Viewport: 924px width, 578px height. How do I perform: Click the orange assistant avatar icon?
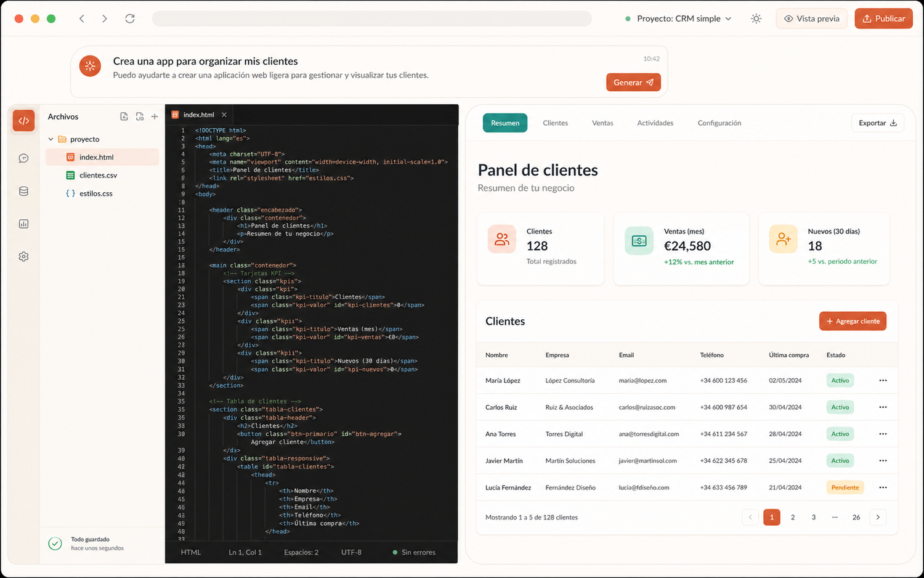[90, 66]
